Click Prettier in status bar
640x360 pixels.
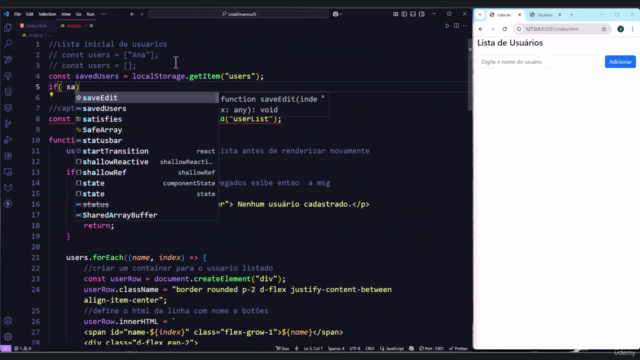click(458, 349)
